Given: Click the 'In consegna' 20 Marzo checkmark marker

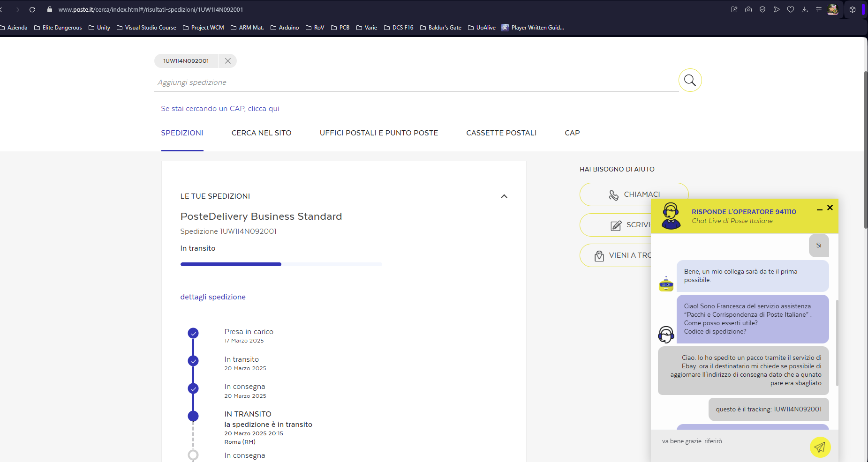Looking at the screenshot, I should point(193,388).
